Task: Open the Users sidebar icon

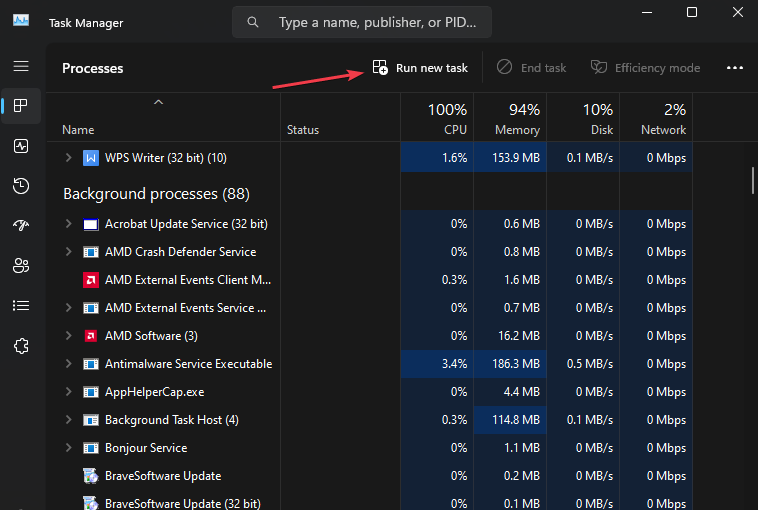Action: (x=21, y=266)
